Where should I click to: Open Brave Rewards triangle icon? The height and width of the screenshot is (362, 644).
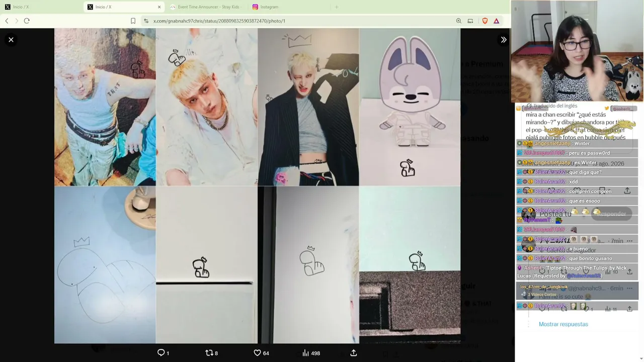(497, 21)
